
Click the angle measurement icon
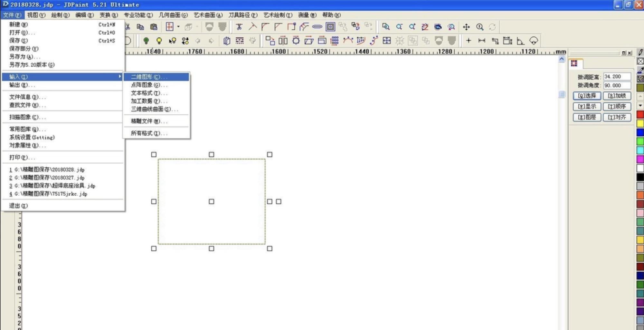click(520, 41)
